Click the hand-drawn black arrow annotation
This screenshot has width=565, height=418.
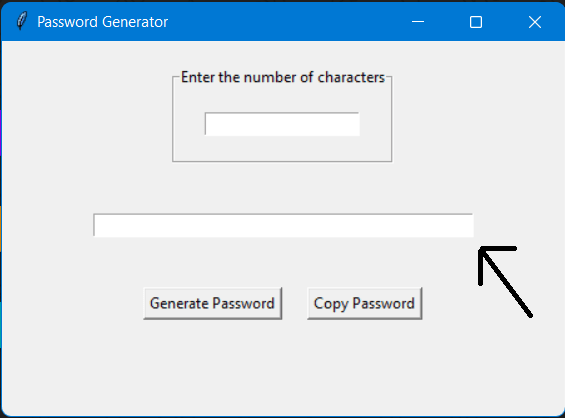[505, 282]
